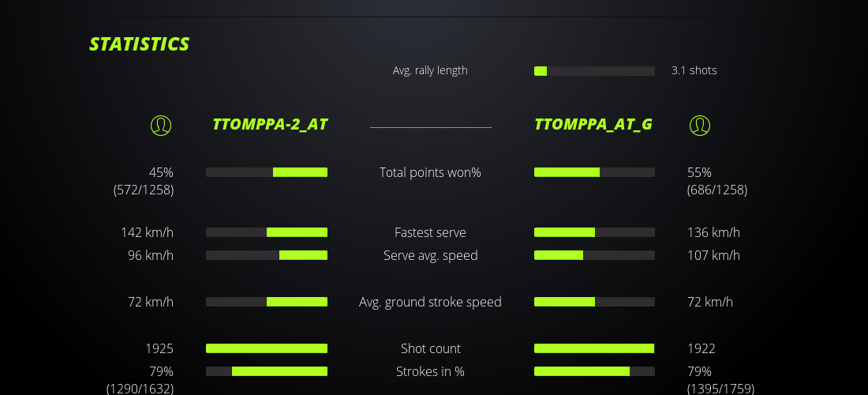Click the left Total points won bar

tap(267, 172)
